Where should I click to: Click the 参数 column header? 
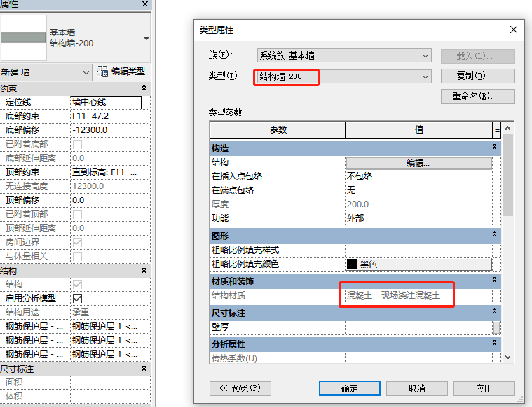[x=278, y=130]
